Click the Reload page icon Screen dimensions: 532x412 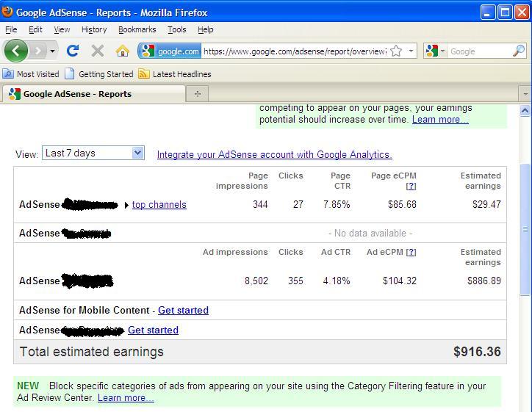pyautogui.click(x=72, y=51)
